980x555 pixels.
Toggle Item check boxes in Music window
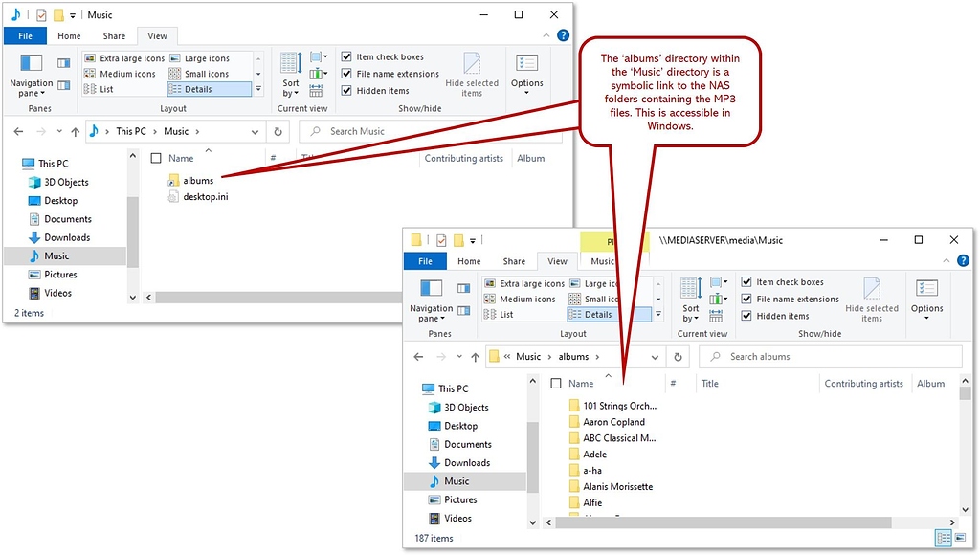(x=347, y=57)
